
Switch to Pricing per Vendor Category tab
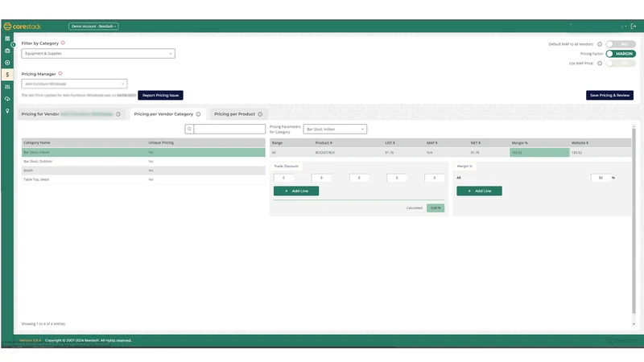[167, 114]
